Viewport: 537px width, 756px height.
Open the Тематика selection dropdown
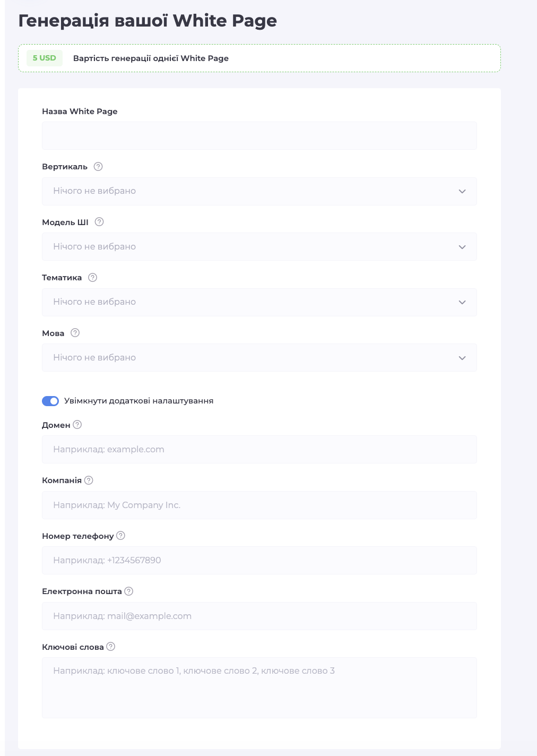(x=259, y=302)
